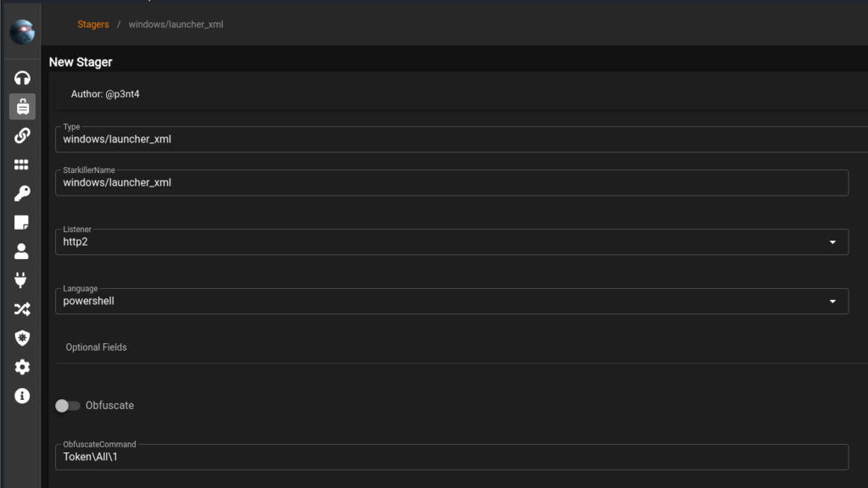Open the Users person icon in sidebar
Viewport: 868px width, 488px height.
[x=22, y=251]
